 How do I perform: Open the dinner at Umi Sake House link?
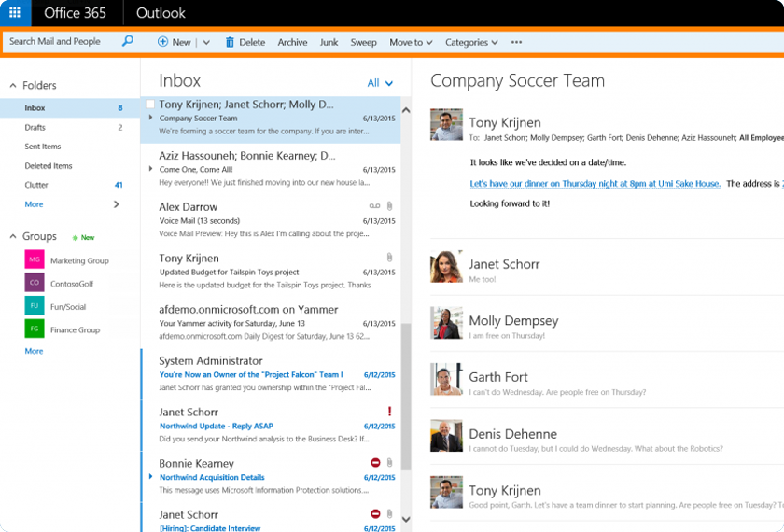click(595, 184)
